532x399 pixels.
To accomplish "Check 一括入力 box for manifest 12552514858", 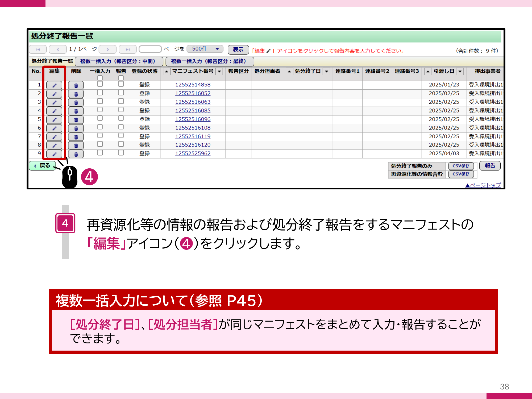I will pos(100,84).
